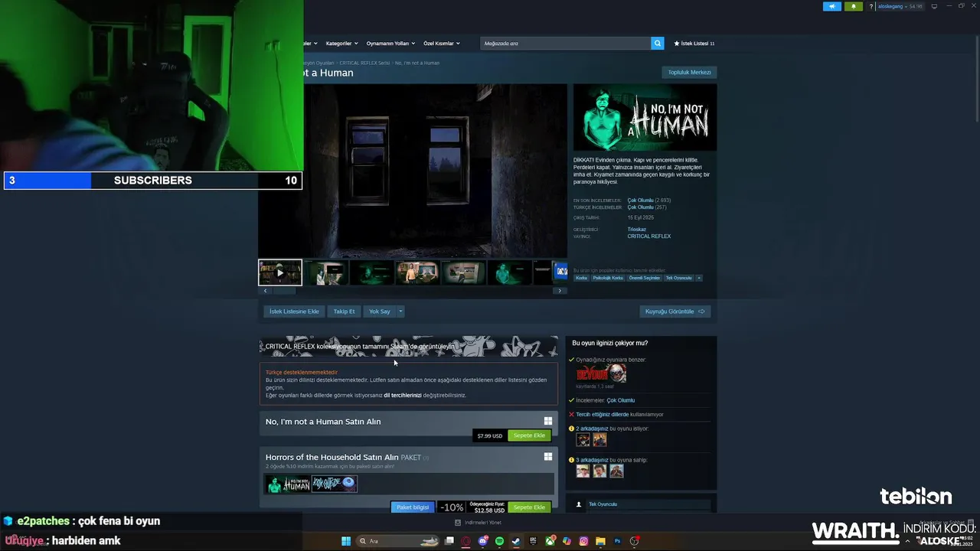Image resolution: width=980 pixels, height=551 pixels.
Task: Open Instagram from the taskbar
Action: (583, 541)
